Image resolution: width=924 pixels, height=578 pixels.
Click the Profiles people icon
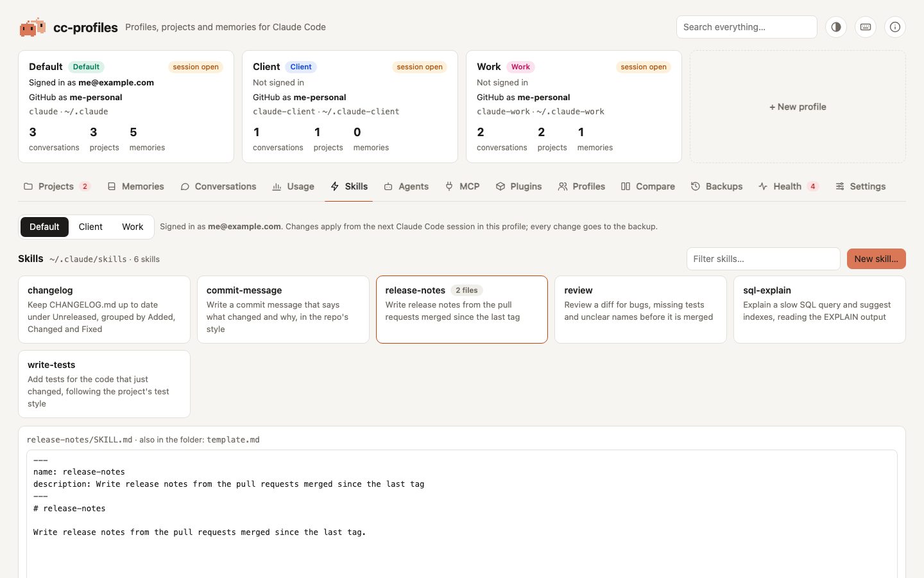coord(563,186)
